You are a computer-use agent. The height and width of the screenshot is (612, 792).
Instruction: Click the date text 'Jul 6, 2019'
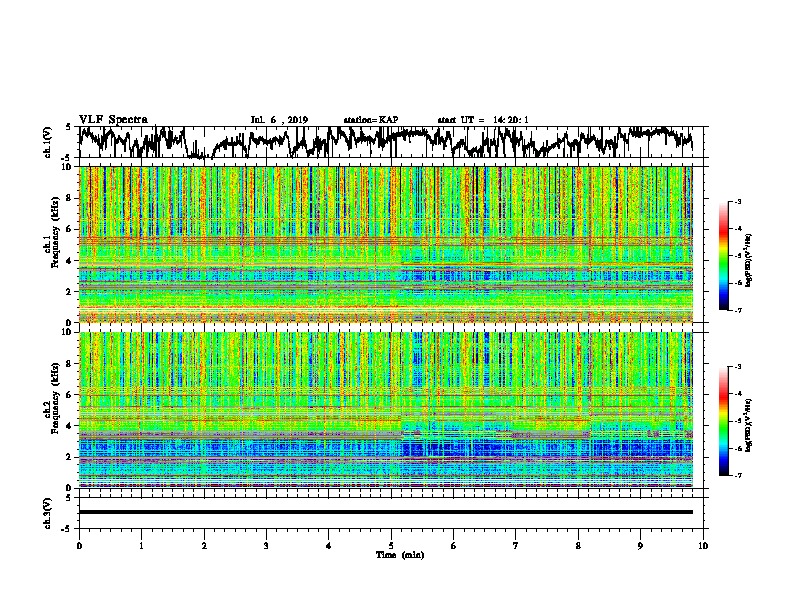point(279,120)
